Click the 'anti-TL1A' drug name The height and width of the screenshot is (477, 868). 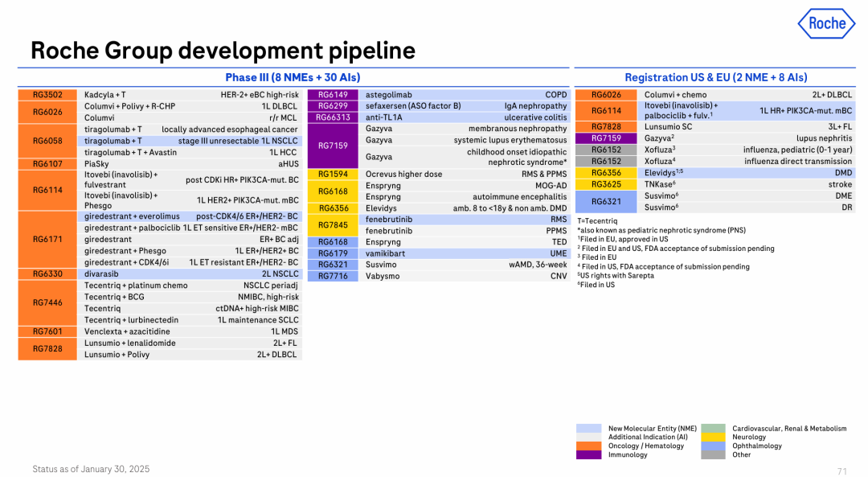[x=383, y=117]
